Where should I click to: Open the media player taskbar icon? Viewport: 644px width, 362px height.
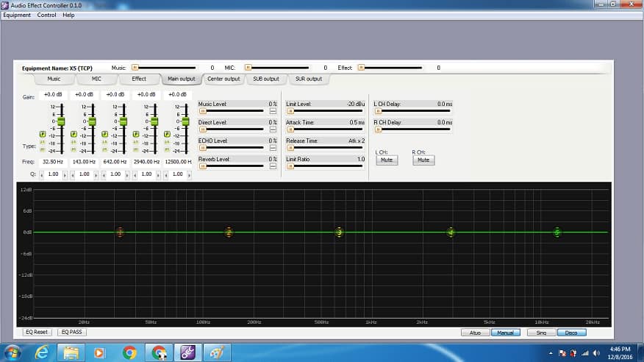[99, 352]
